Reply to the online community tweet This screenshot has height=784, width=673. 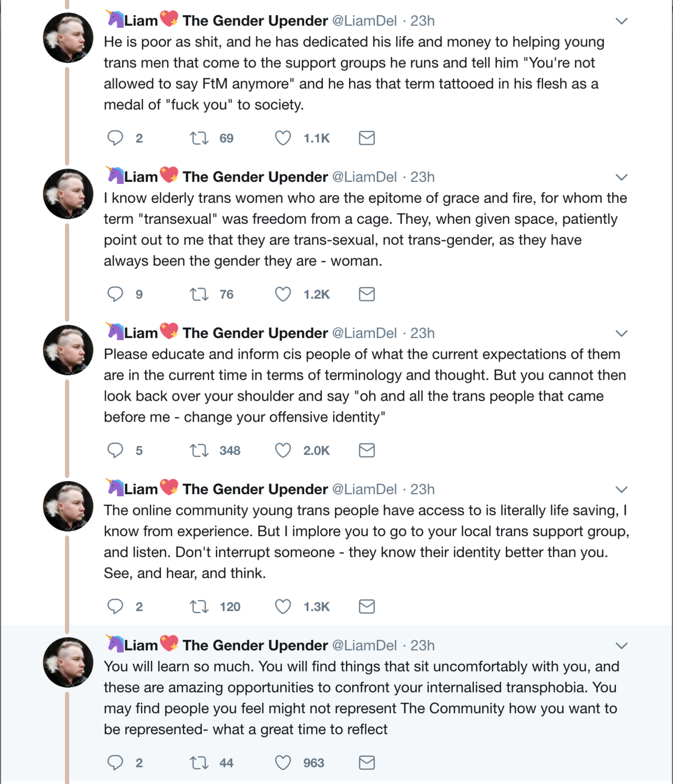tap(115, 606)
